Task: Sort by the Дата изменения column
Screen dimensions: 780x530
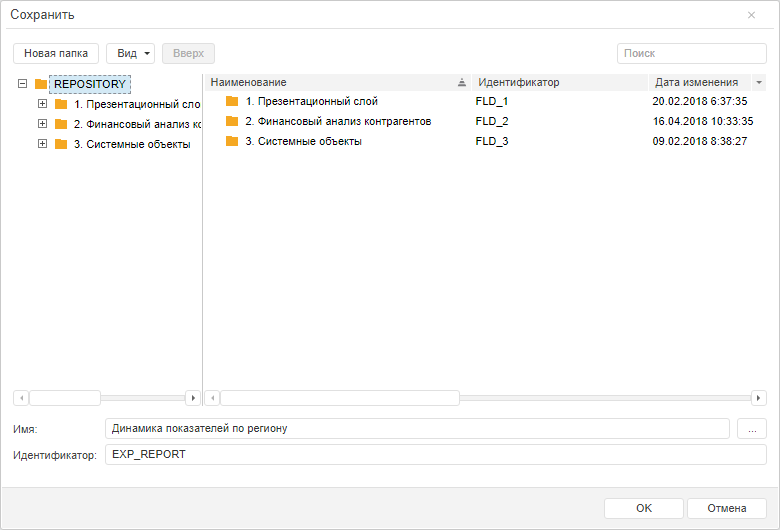Action: [696, 82]
